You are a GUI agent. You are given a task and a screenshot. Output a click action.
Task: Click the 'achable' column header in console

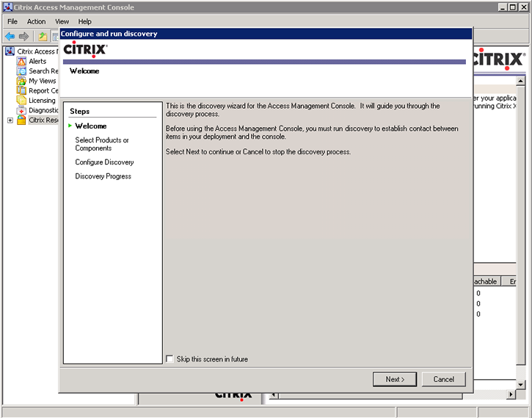pos(486,281)
